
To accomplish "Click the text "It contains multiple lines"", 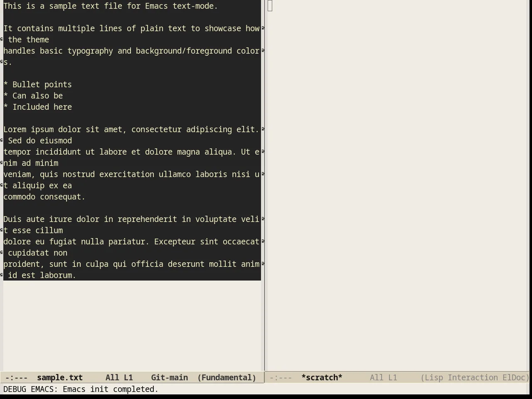I will click(x=63, y=28).
